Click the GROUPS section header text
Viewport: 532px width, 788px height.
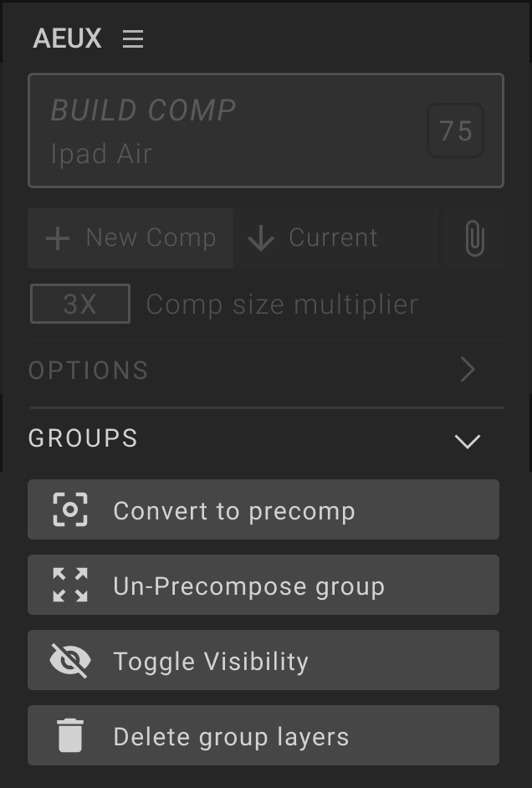point(83,438)
